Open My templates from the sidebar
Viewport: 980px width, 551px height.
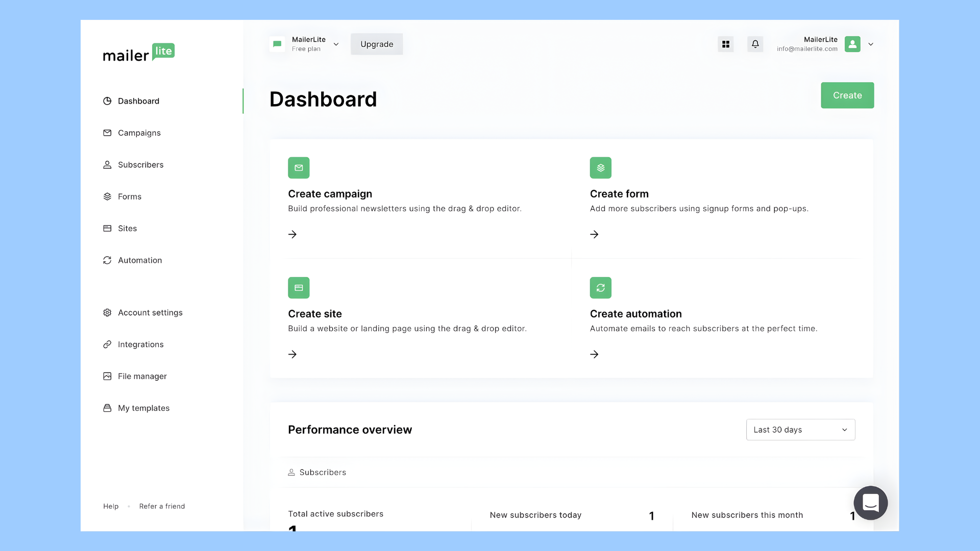pos(143,408)
